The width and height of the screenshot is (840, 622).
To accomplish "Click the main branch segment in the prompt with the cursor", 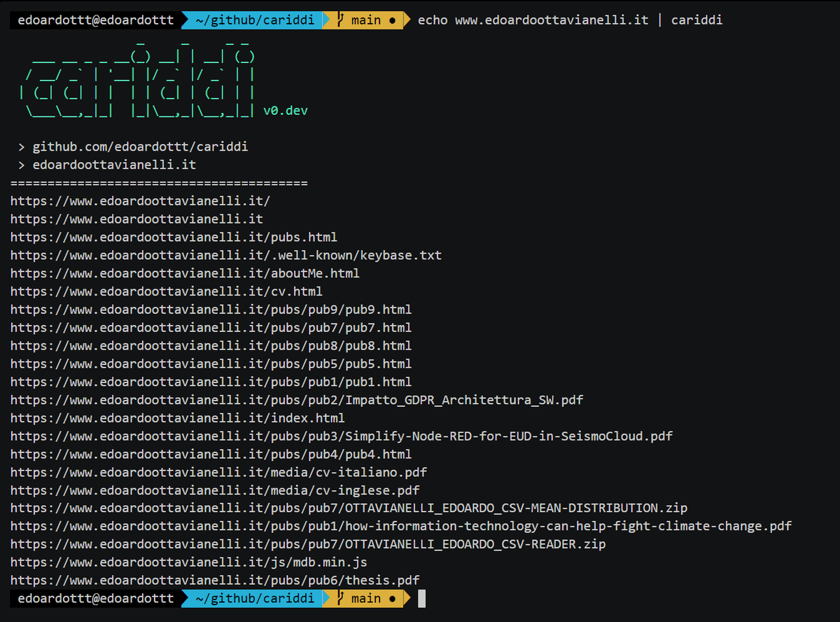I will pos(366,598).
